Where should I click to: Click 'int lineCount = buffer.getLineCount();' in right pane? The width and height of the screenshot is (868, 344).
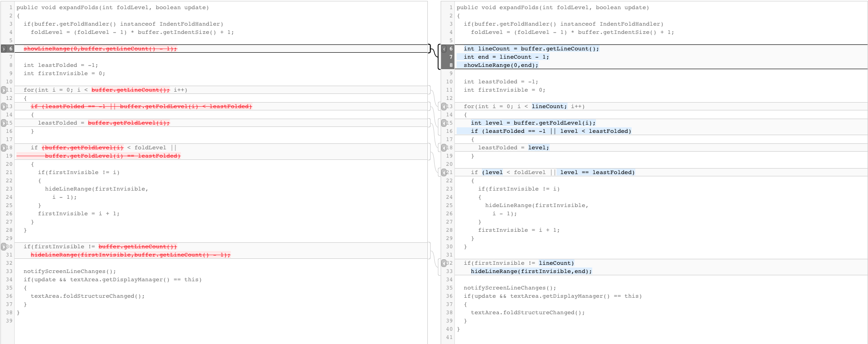[531, 49]
